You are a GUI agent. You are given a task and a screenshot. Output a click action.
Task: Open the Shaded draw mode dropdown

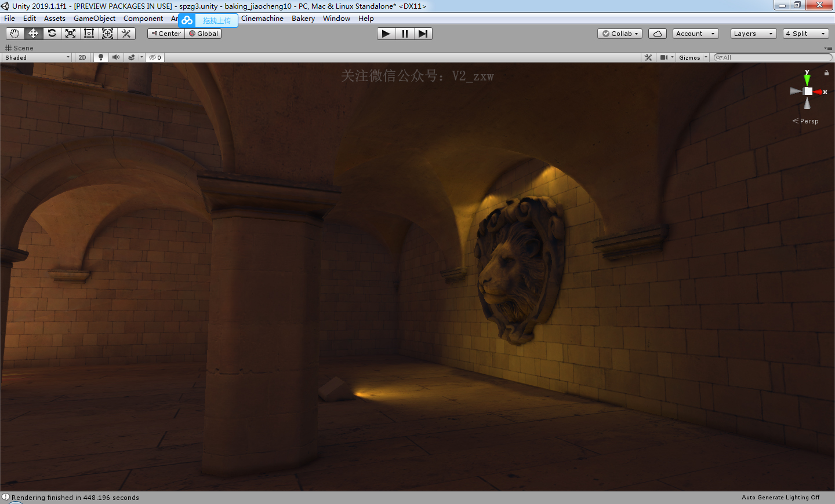tap(37, 57)
